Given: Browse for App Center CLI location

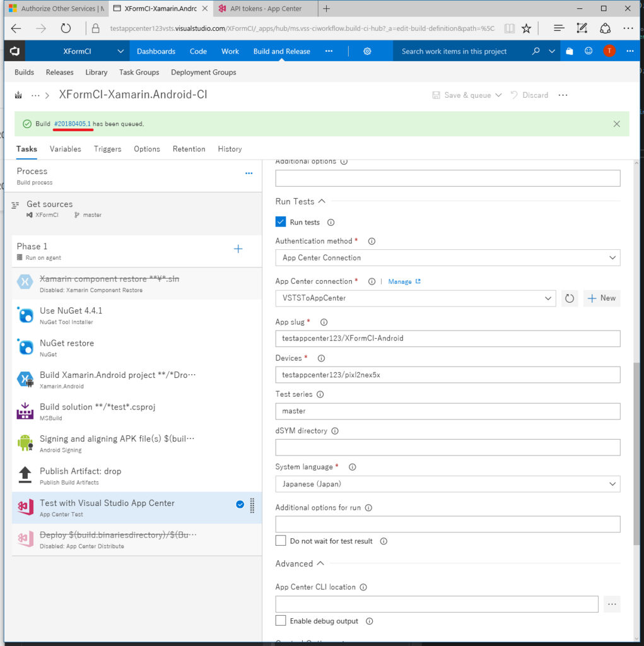Looking at the screenshot, I should (612, 604).
